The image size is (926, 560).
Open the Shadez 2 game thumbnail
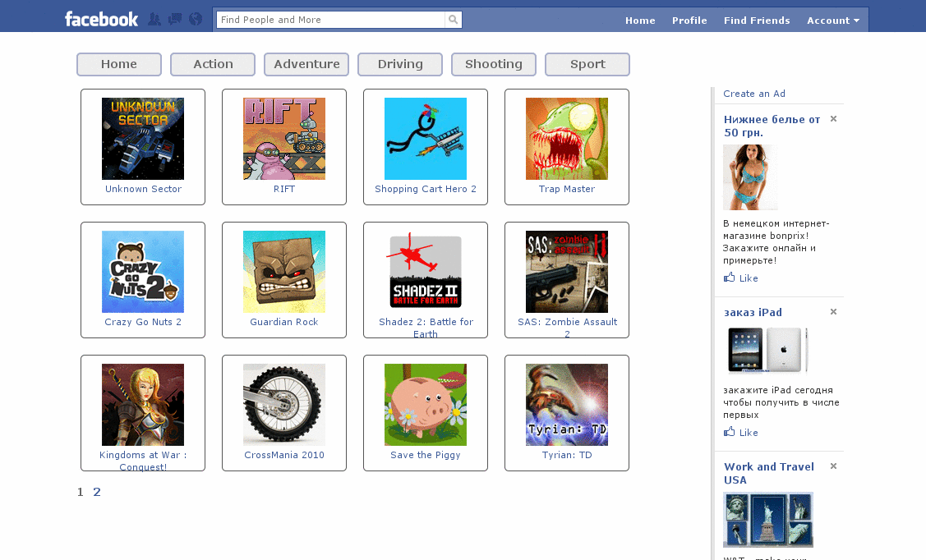426,272
